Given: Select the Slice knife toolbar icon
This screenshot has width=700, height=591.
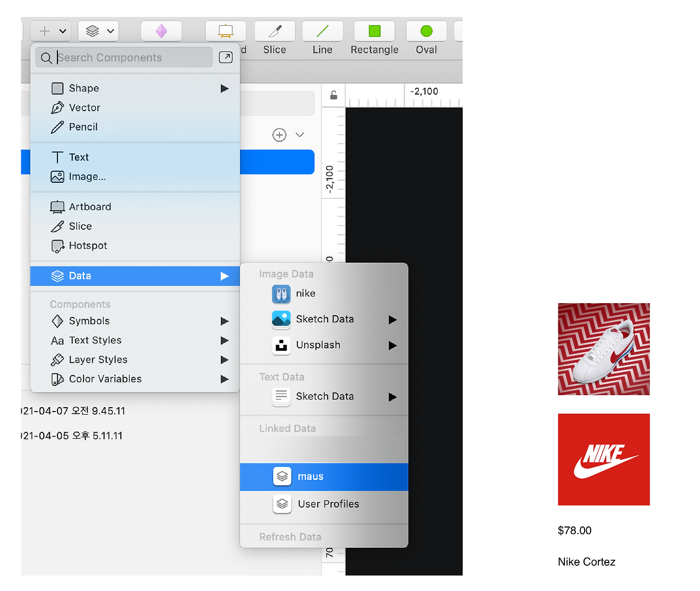Looking at the screenshot, I should click(275, 31).
